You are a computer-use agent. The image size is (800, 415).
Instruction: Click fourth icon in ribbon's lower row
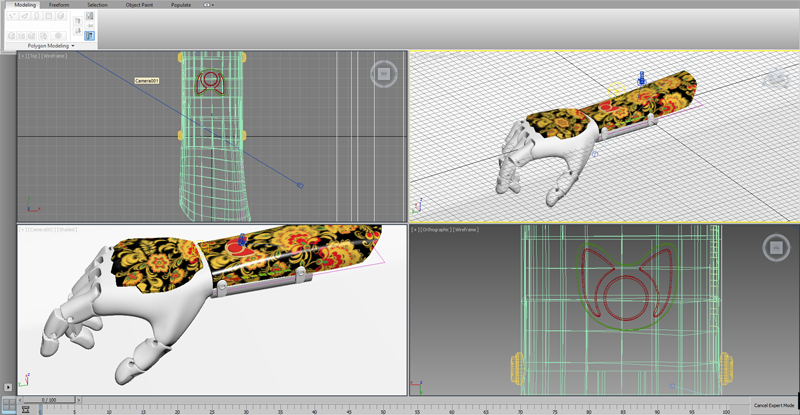tap(43, 36)
